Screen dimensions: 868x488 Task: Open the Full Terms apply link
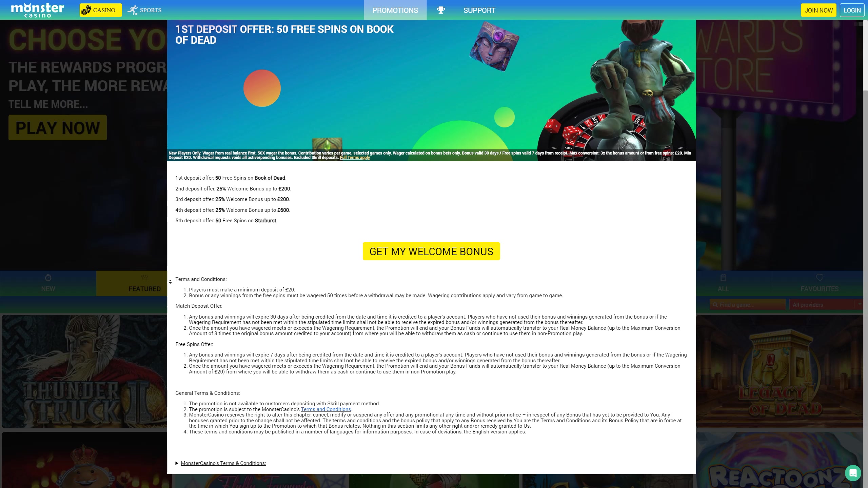355,158
